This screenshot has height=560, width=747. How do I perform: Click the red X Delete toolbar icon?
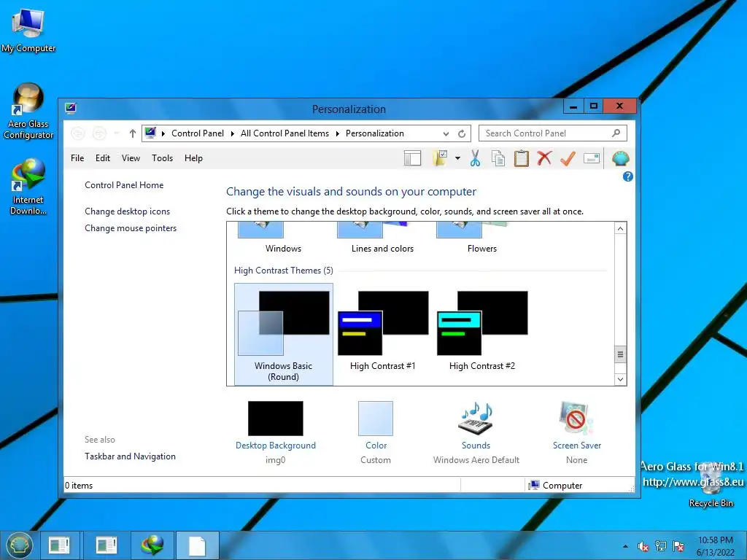[x=544, y=158]
